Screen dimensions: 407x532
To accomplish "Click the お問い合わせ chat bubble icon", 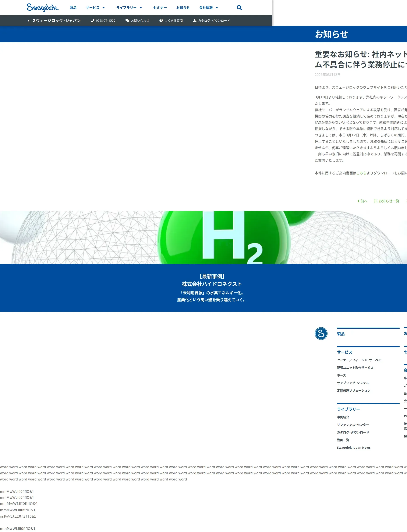I will click(x=127, y=21).
